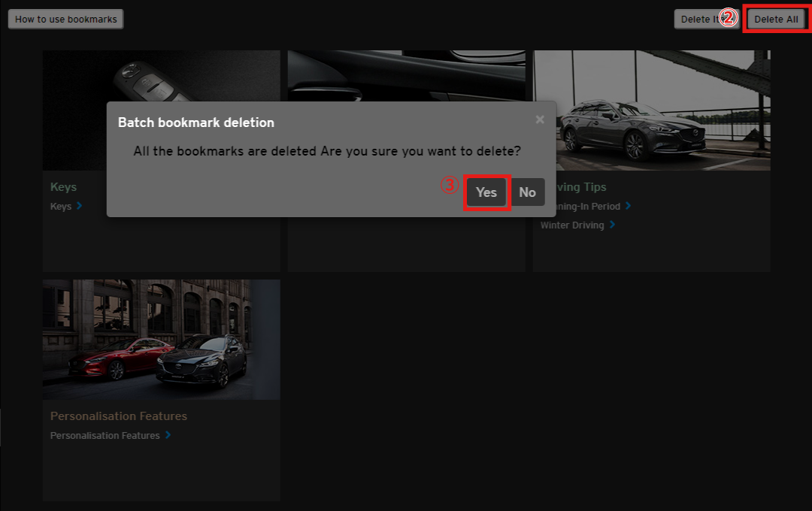The width and height of the screenshot is (812, 511).
Task: Open the Keys heading bookmark
Action: [64, 187]
